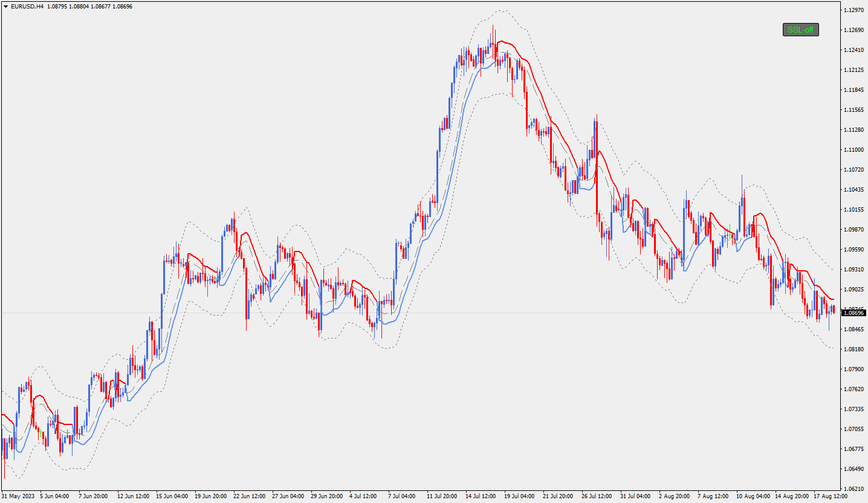Viewport: 868px width, 503px height.
Task: Click the 1.12970 price on the scale
Action: click(x=853, y=10)
